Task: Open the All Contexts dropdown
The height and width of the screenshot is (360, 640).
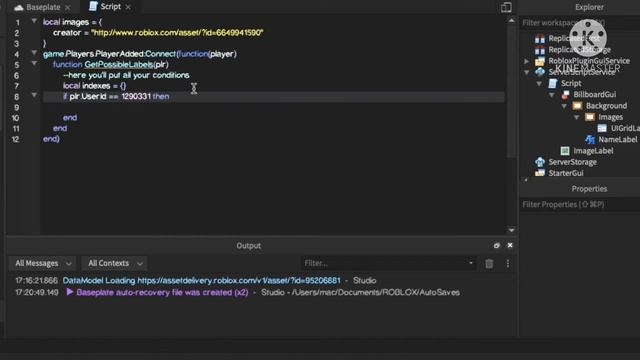Action: [x=115, y=263]
